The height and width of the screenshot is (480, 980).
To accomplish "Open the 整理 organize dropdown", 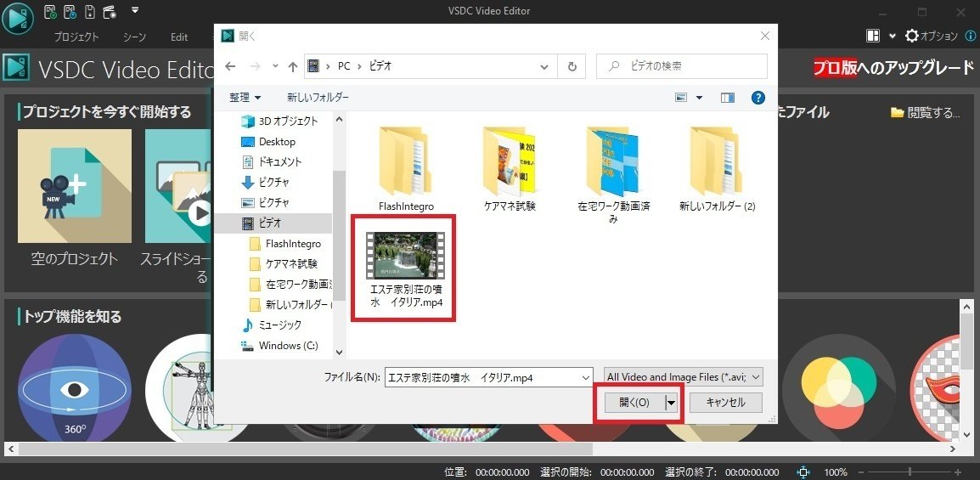I will tap(245, 98).
